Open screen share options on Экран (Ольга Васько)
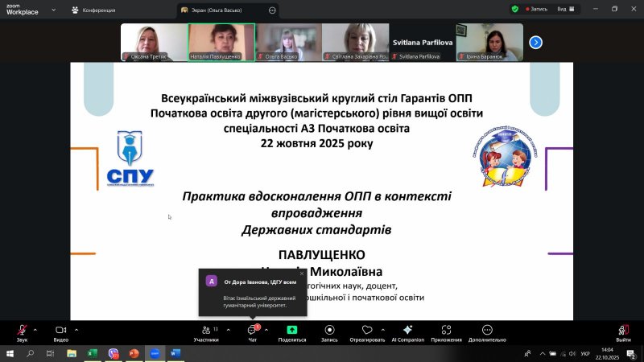 [272, 10]
